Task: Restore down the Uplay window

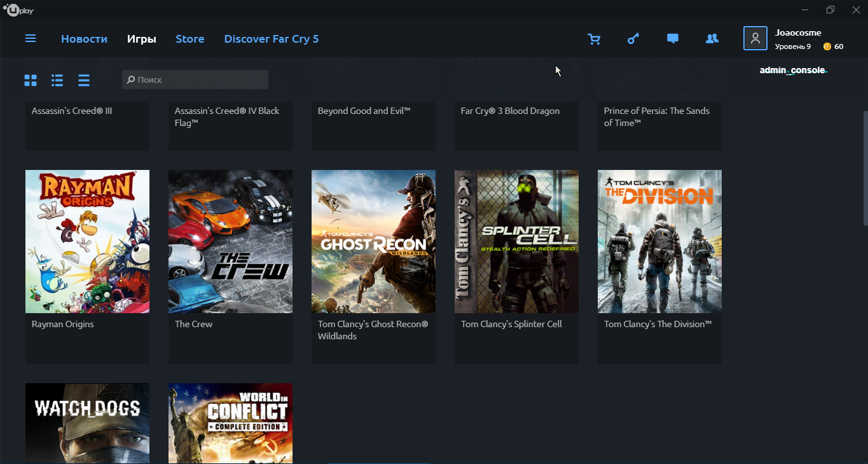Action: click(x=830, y=10)
